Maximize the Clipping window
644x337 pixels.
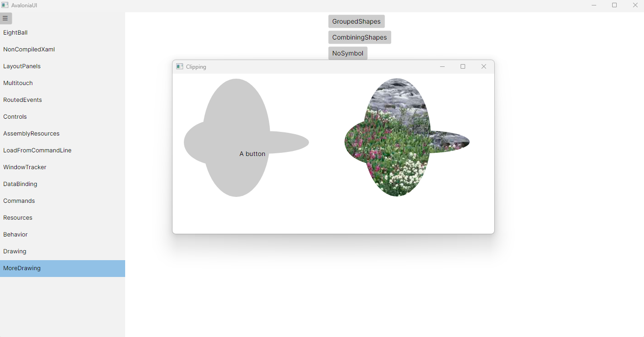click(x=463, y=66)
